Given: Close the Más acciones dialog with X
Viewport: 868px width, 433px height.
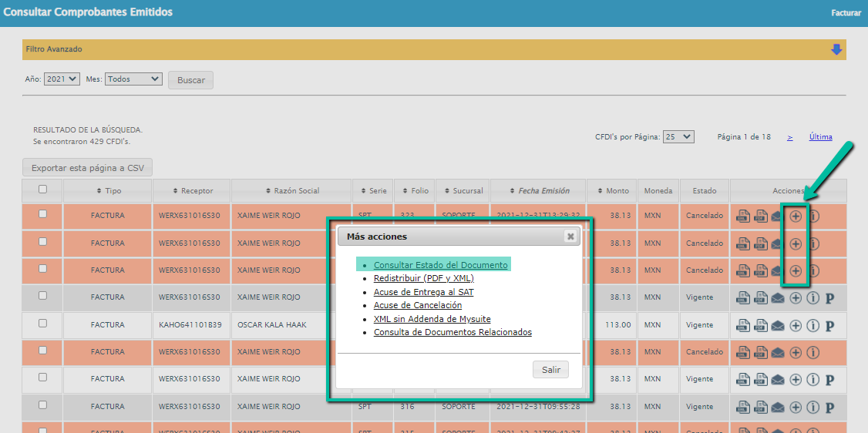Looking at the screenshot, I should [570, 237].
